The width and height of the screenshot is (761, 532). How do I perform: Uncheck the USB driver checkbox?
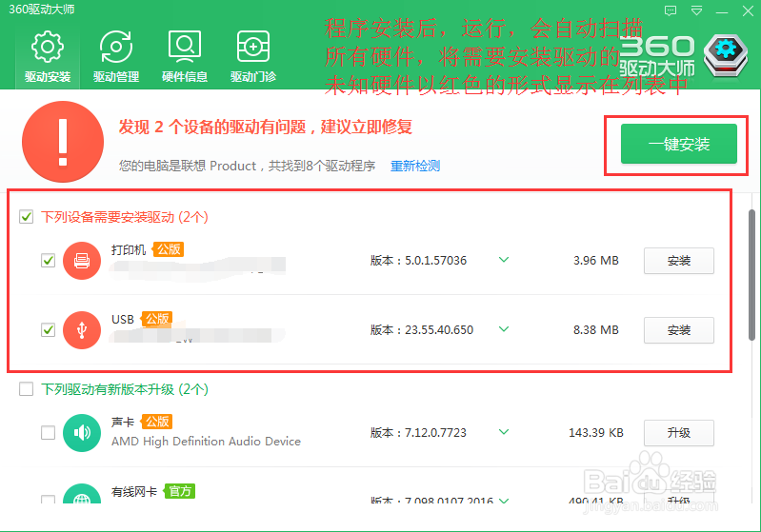click(48, 330)
